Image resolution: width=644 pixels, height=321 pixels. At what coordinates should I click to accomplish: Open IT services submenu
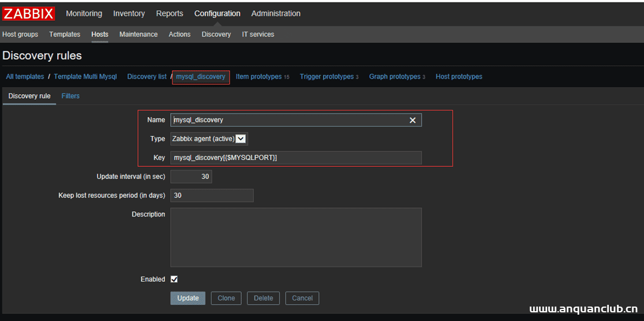(258, 35)
